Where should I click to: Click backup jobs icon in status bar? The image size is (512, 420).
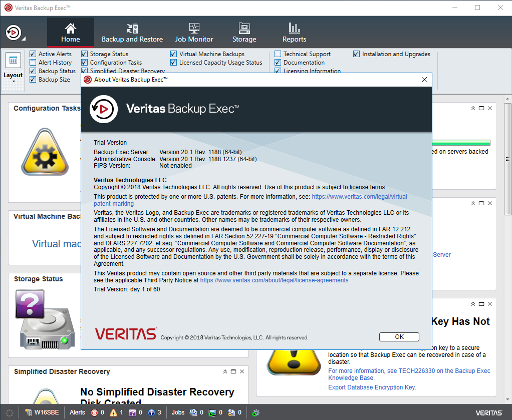[193, 412]
